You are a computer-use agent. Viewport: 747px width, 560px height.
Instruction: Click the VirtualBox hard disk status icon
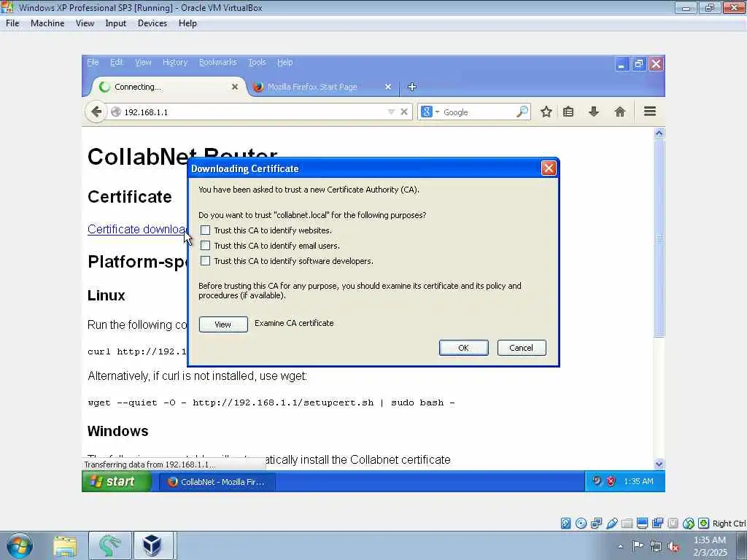pos(565,524)
